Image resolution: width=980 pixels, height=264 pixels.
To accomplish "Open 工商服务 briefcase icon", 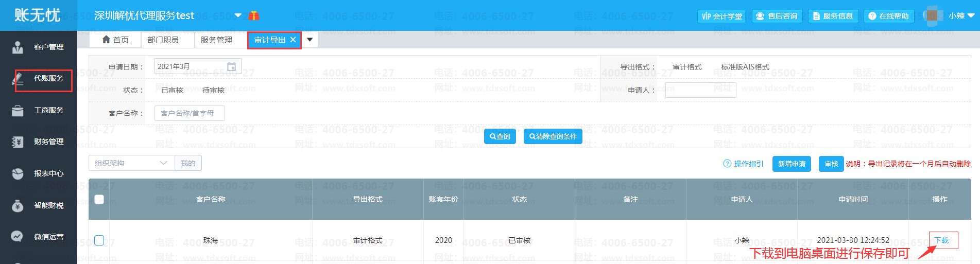I will pyautogui.click(x=18, y=110).
